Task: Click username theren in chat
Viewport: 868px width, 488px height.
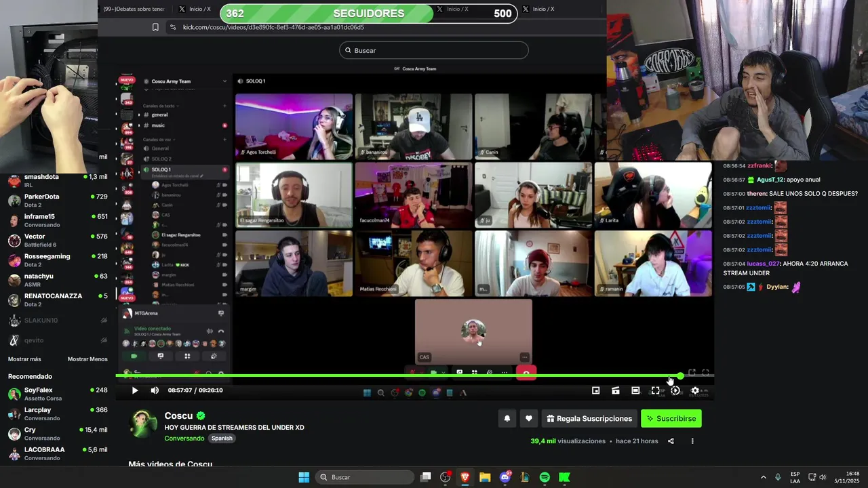Action: [756, 194]
